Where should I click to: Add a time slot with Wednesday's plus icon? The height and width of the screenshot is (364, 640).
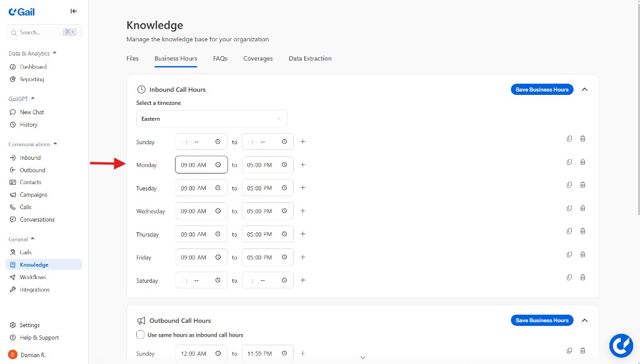coord(302,211)
